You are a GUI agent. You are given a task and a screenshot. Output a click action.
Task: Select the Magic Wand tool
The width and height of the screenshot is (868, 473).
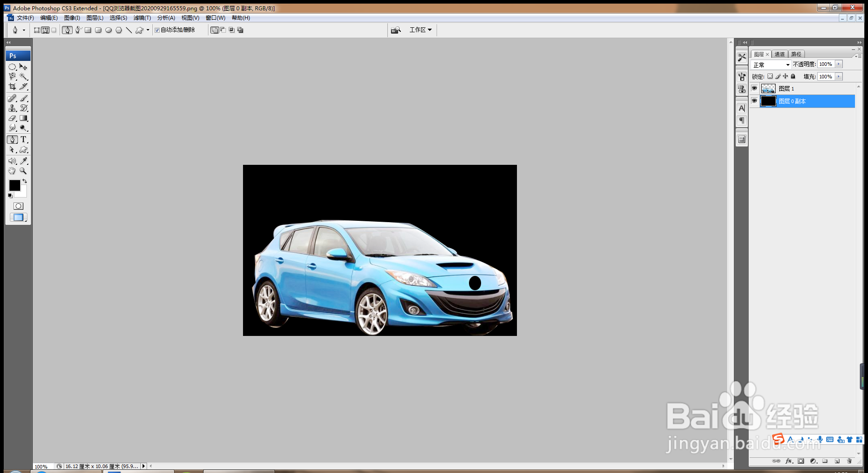click(x=24, y=77)
